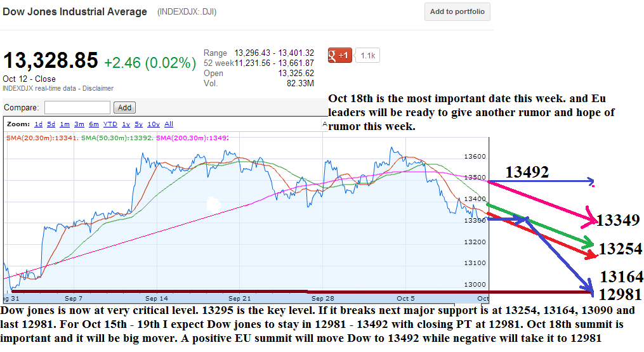This screenshot has height=352, width=644.
Task: Click the Open value 13,325.62
Action: 296,73
